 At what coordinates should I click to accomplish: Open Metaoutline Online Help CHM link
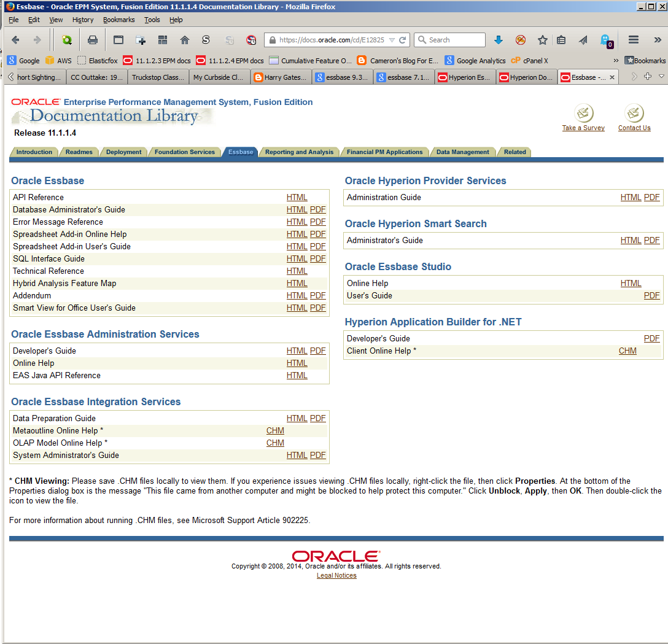275,430
